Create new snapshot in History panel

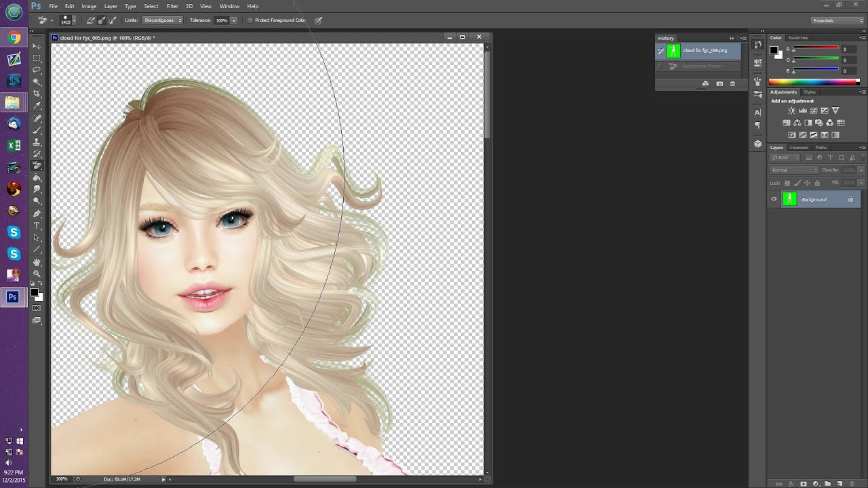click(x=719, y=83)
